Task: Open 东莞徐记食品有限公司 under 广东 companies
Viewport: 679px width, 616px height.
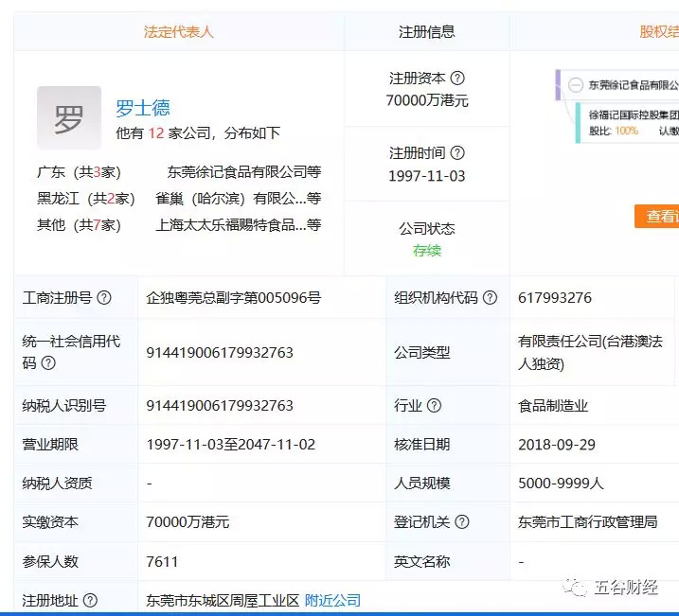Action: click(x=243, y=172)
